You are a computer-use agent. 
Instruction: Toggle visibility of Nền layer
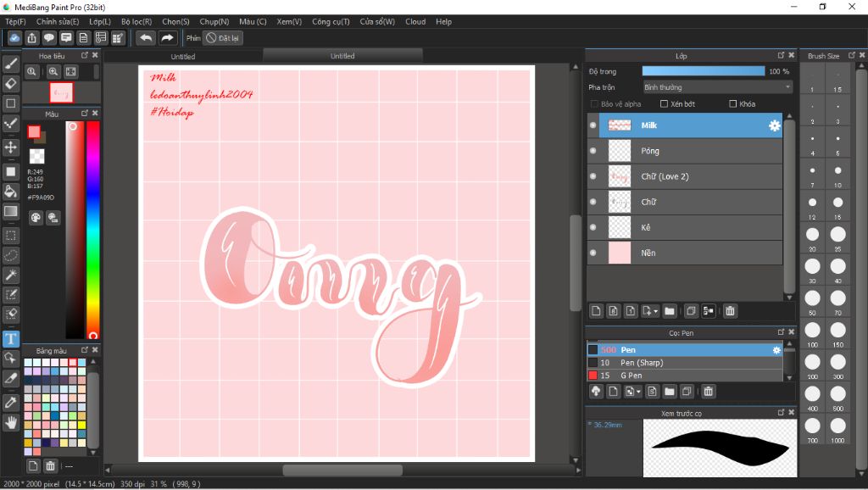pyautogui.click(x=593, y=253)
